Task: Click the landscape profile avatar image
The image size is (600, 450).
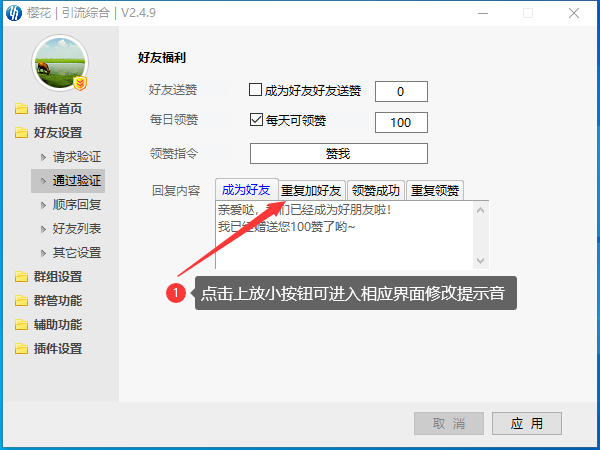Action: coord(60,63)
